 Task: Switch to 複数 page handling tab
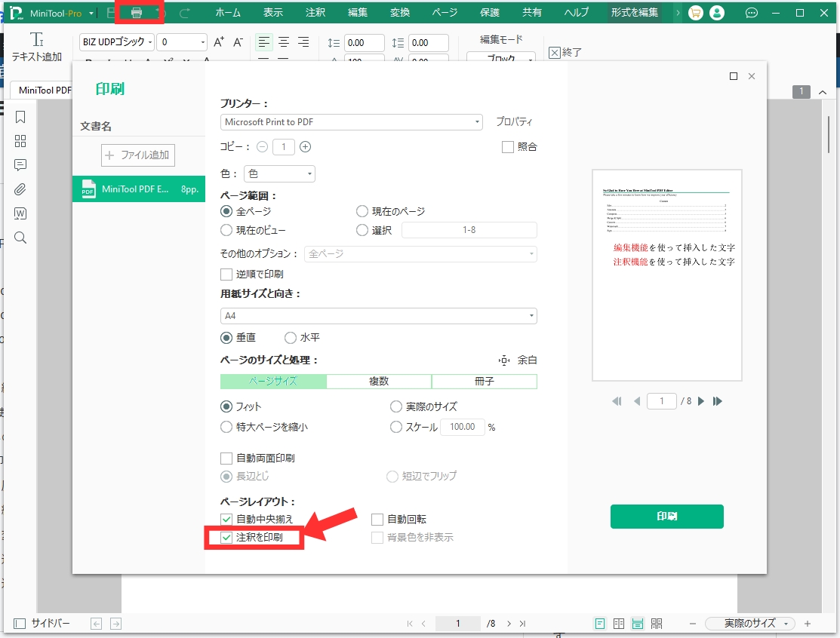point(379,382)
